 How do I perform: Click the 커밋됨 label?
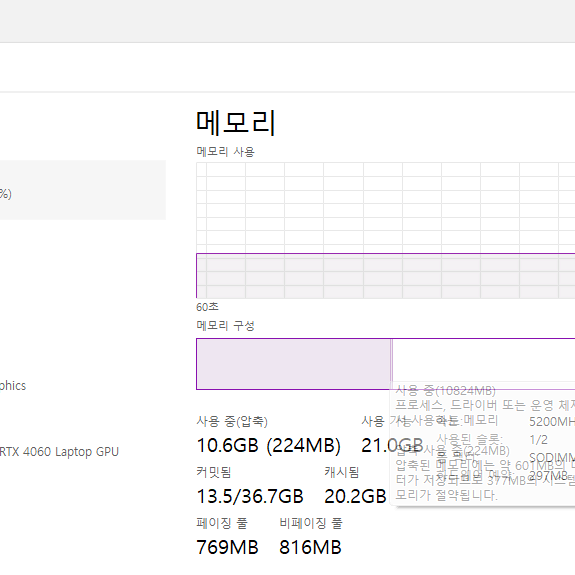coord(213,472)
